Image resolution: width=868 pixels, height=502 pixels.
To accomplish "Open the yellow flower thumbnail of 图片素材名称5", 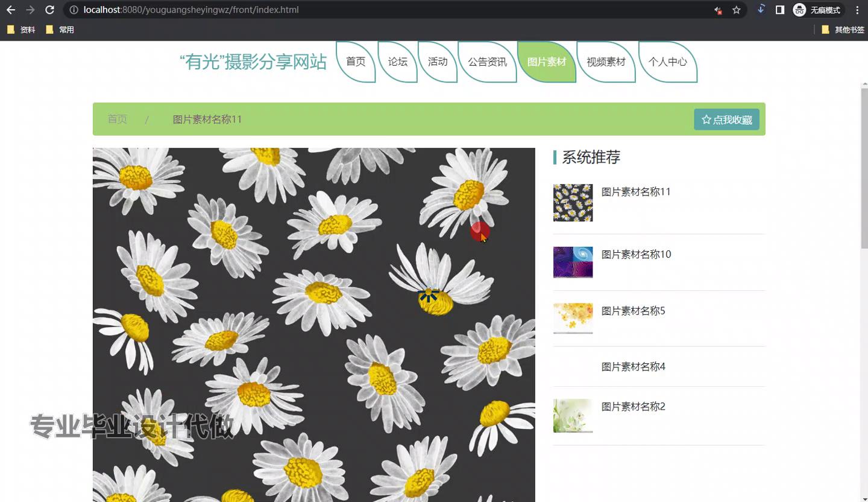I will click(573, 319).
